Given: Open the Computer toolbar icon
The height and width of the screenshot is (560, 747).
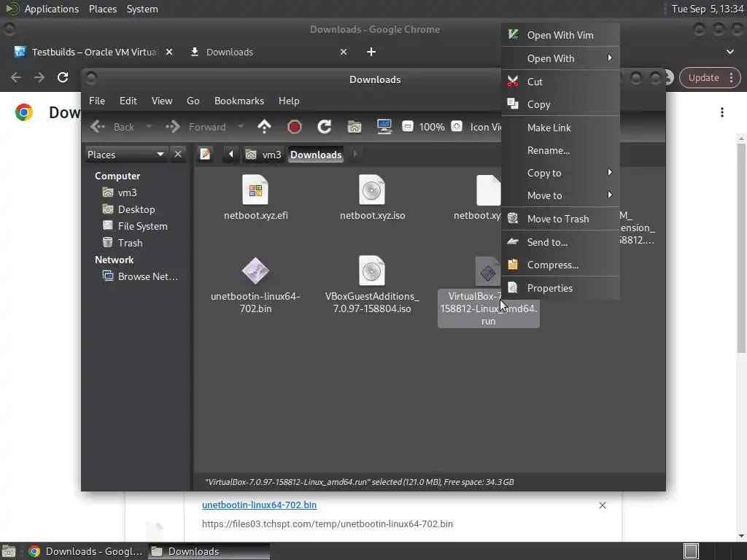Looking at the screenshot, I should pos(384,127).
